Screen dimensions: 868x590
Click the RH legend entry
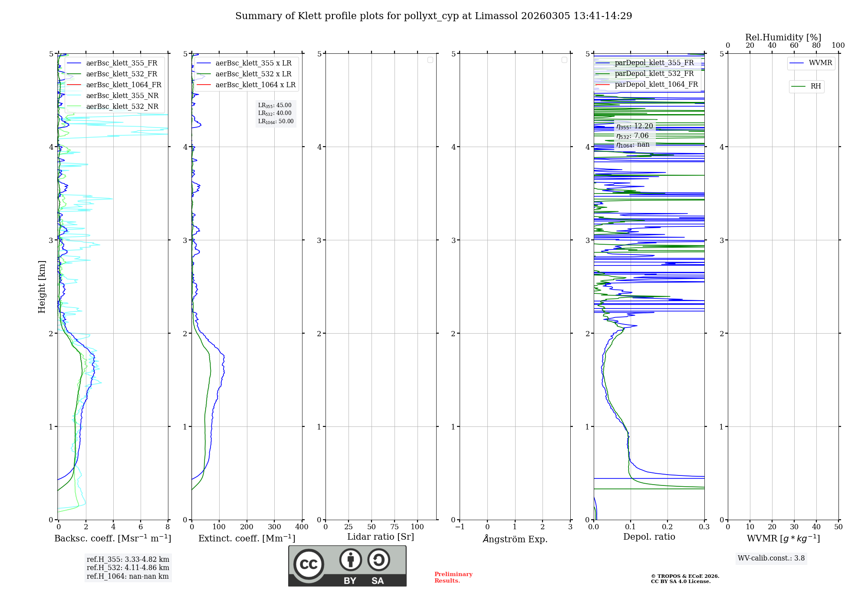[815, 86]
